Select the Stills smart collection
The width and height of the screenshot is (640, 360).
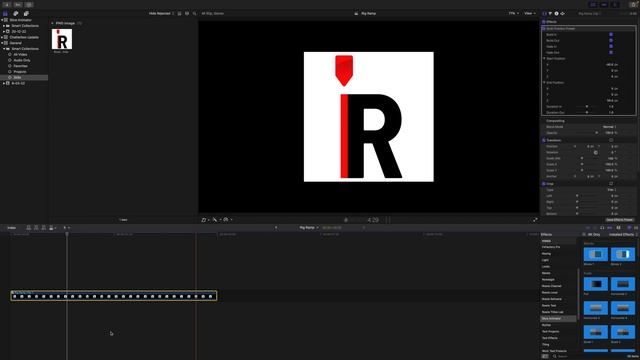[24, 77]
